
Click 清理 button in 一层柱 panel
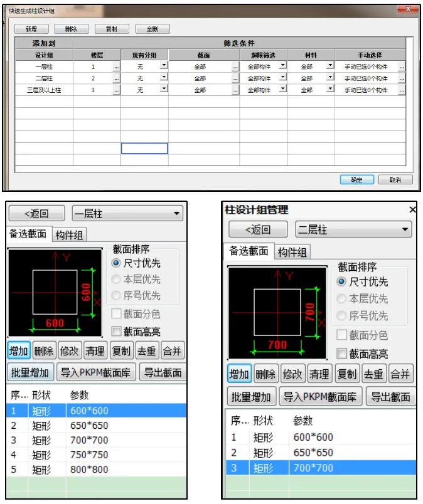[95, 350]
